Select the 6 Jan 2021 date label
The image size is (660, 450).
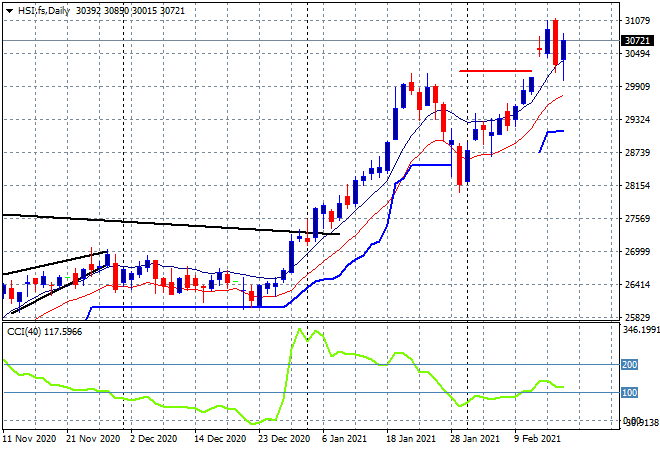pos(345,439)
